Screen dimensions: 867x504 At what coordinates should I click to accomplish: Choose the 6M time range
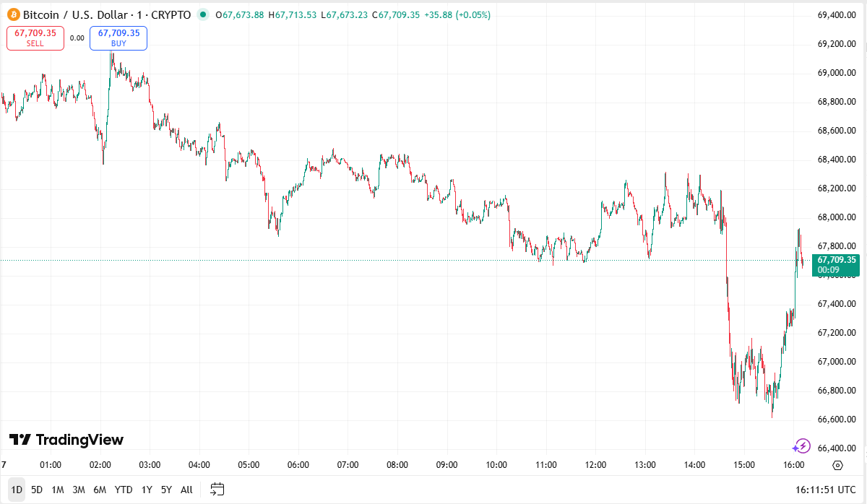(x=100, y=490)
